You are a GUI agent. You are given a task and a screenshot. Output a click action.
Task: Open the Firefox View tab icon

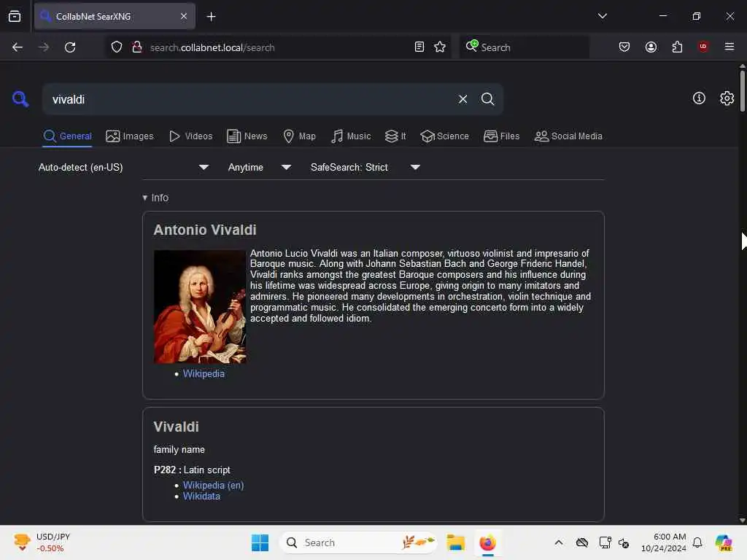15,16
